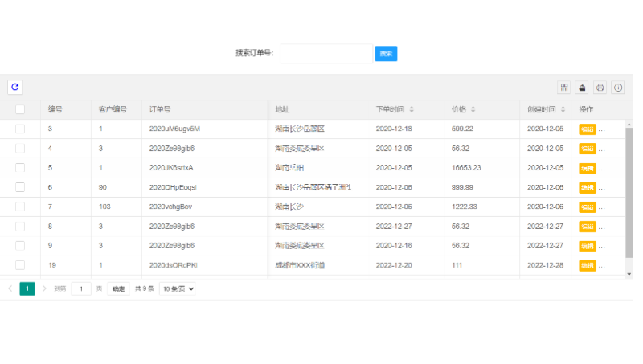Sort by the 下单时间 column arrows
643x364 pixels.
point(412,109)
